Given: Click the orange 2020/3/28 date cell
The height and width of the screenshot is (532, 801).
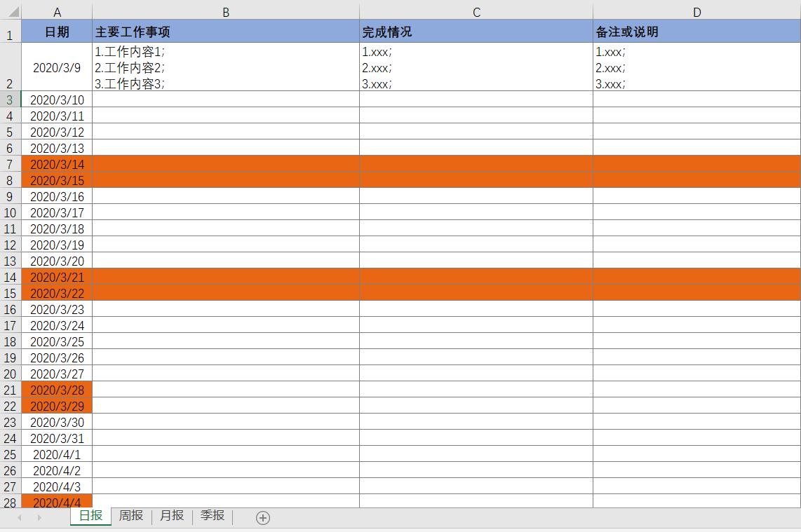Looking at the screenshot, I should pos(57,390).
